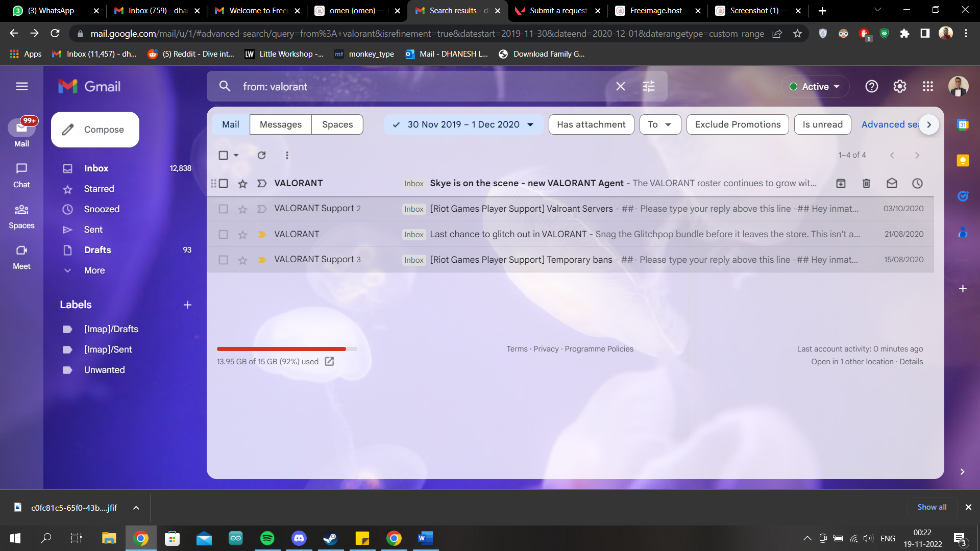Viewport: 980px width, 551px height.
Task: Create a new label with plus icon
Action: pyautogui.click(x=187, y=305)
